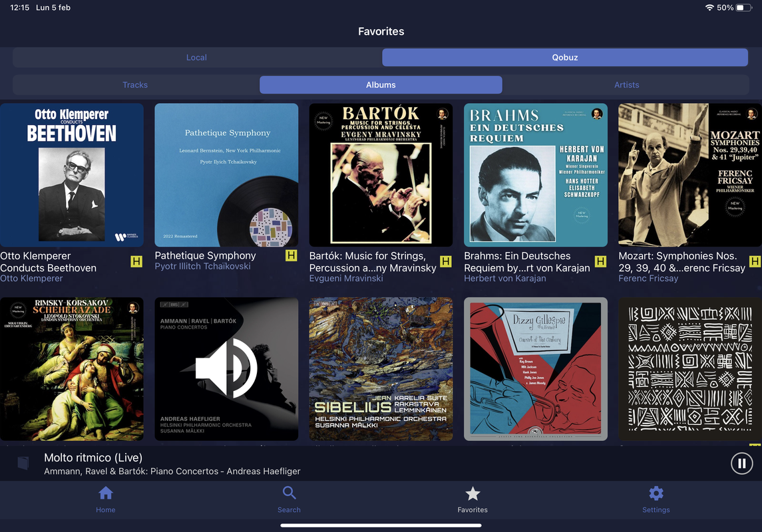The height and width of the screenshot is (532, 762).
Task: Tap the 'Pathetique Symphony' title text
Action: click(x=205, y=255)
